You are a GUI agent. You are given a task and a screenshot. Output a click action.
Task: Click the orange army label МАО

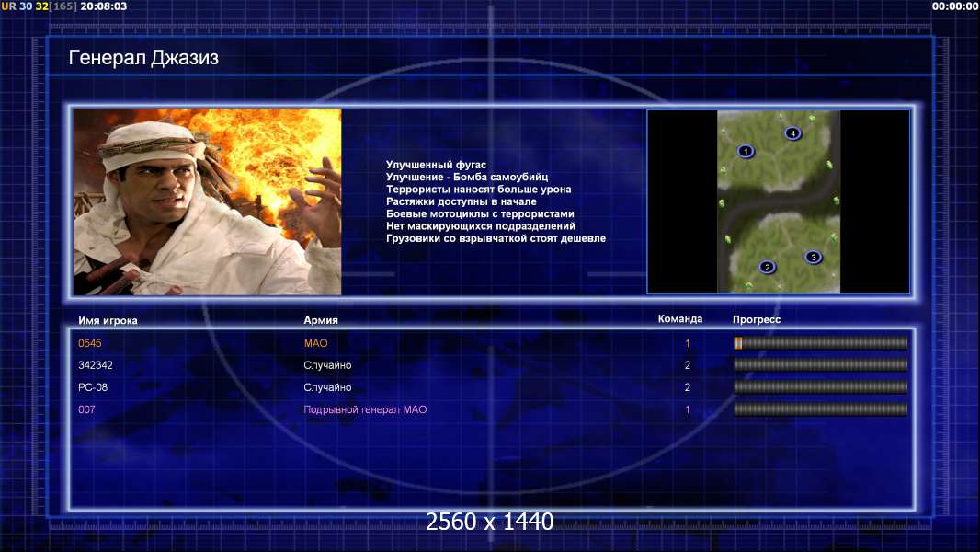(315, 343)
